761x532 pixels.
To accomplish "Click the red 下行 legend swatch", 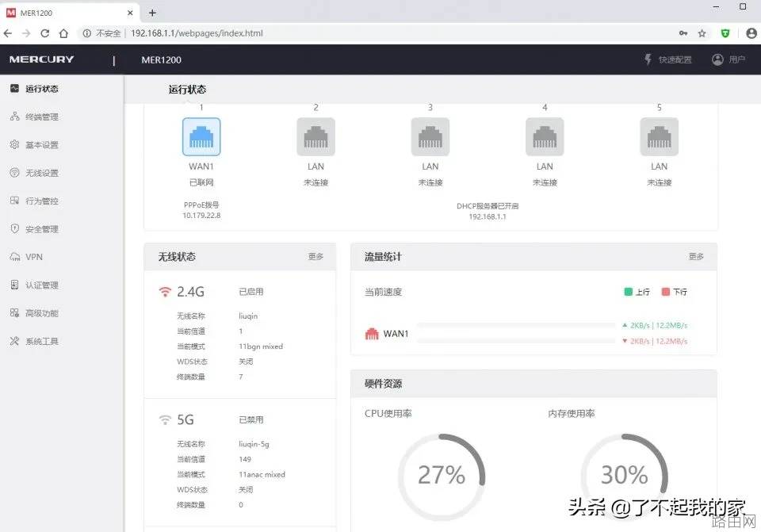I will [x=666, y=292].
